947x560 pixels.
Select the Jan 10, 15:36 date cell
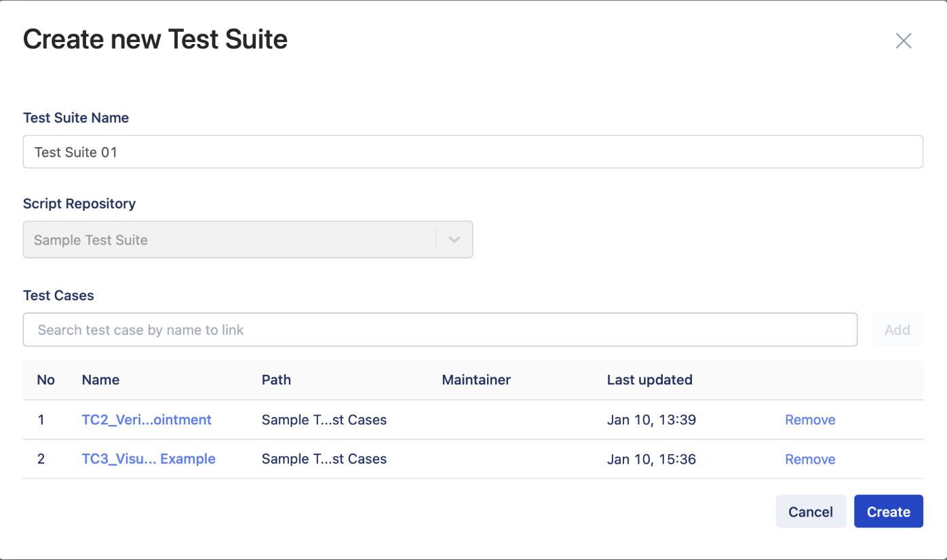[x=651, y=459]
